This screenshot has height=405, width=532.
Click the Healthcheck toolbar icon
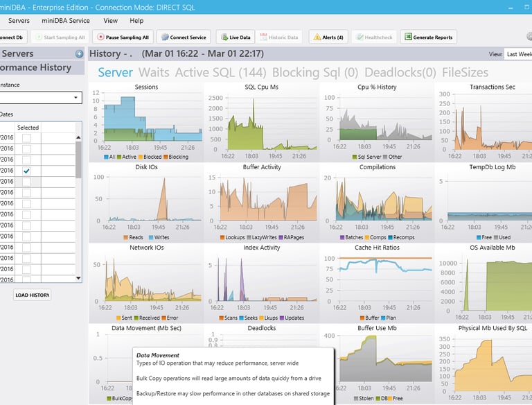tap(360, 37)
